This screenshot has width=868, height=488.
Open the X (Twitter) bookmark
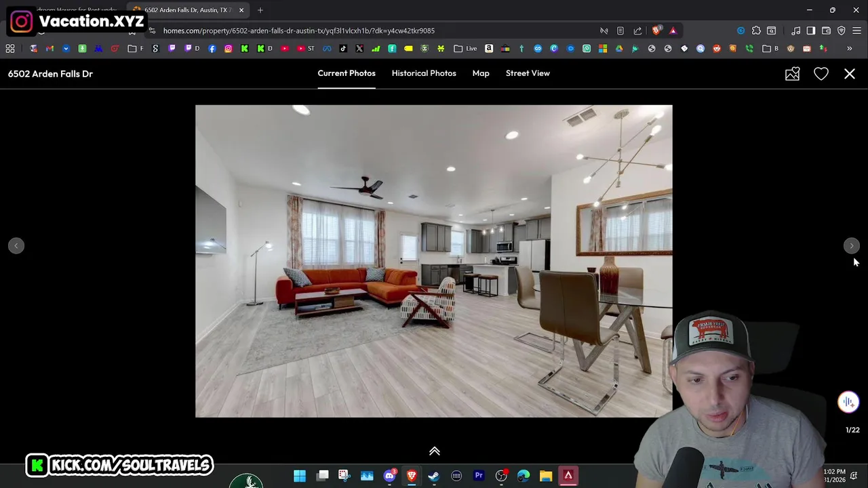[x=359, y=49]
